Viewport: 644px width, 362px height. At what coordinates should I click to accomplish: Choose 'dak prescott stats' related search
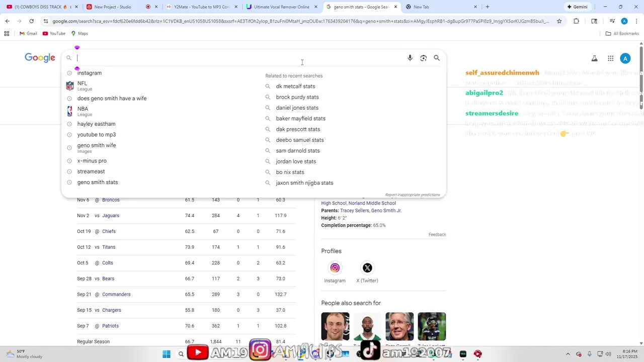[x=298, y=129]
